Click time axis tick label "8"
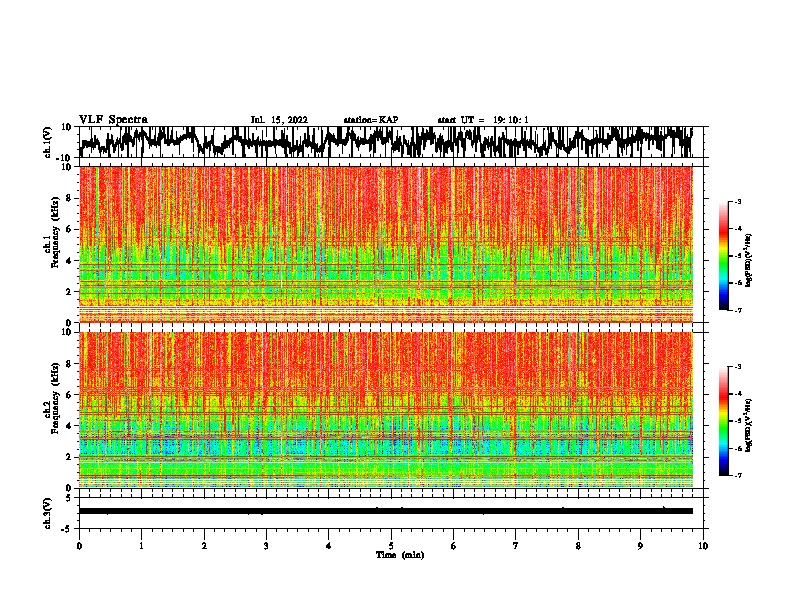 point(578,546)
